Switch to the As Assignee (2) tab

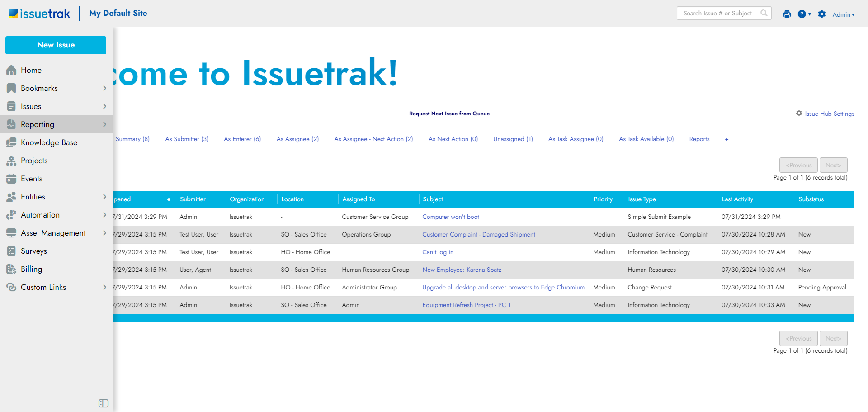click(x=297, y=139)
